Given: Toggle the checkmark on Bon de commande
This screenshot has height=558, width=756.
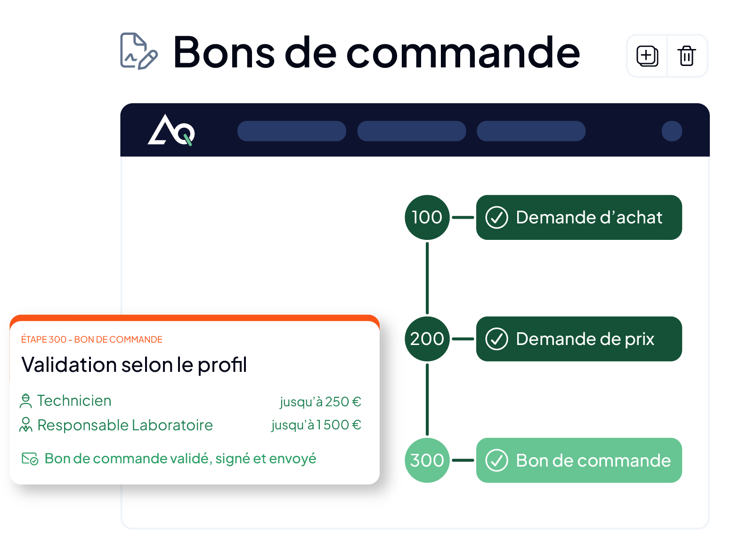Looking at the screenshot, I should tap(496, 460).
